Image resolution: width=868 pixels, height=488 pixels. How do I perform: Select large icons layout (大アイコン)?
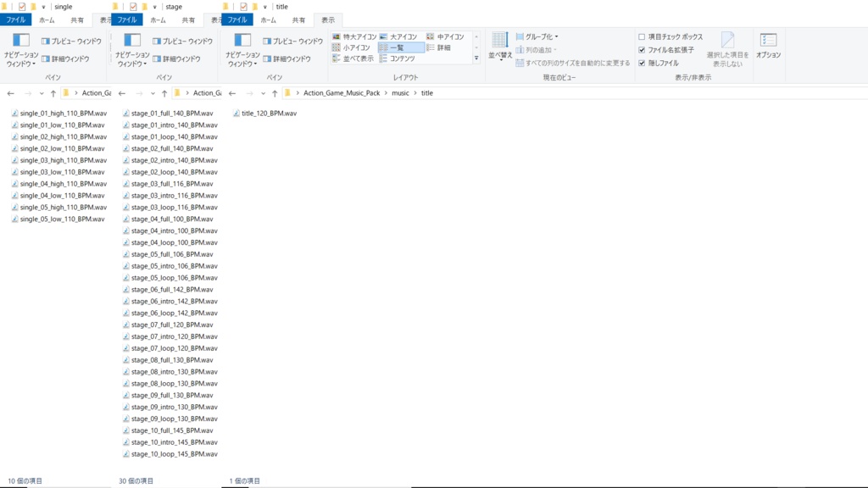[398, 36]
